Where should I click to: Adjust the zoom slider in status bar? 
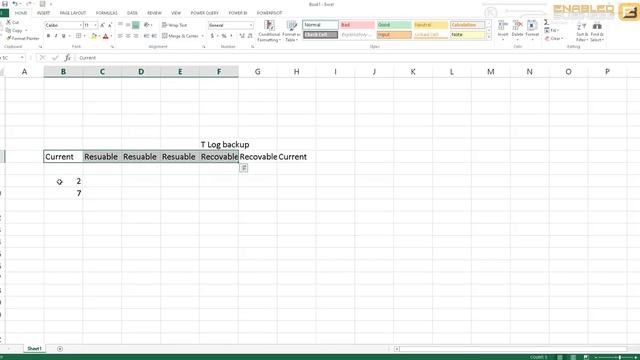[x=620, y=357]
